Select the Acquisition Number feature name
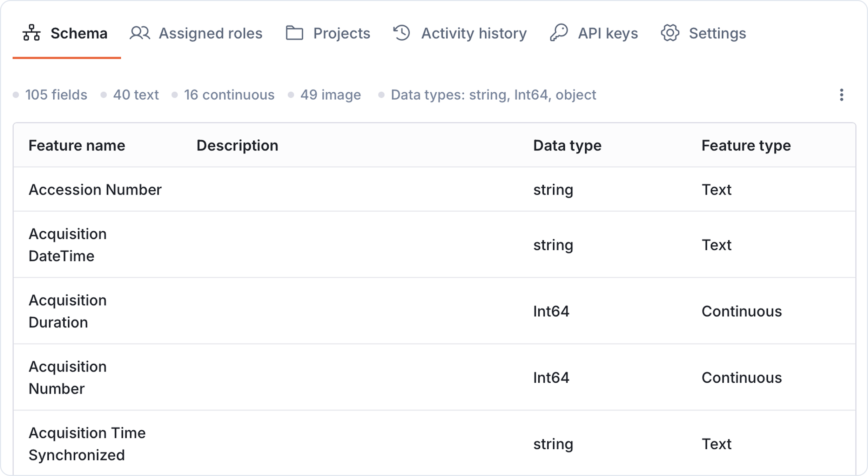868x476 pixels. [67, 377]
